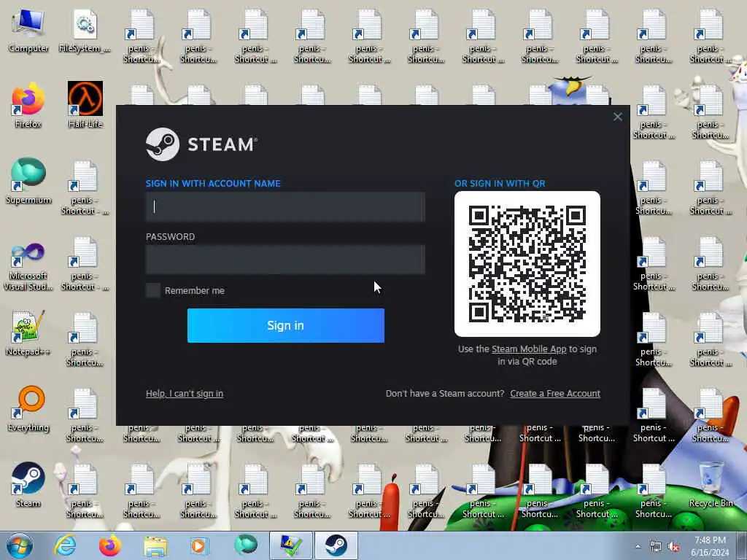Close the Steam sign-in dialog

[618, 117]
